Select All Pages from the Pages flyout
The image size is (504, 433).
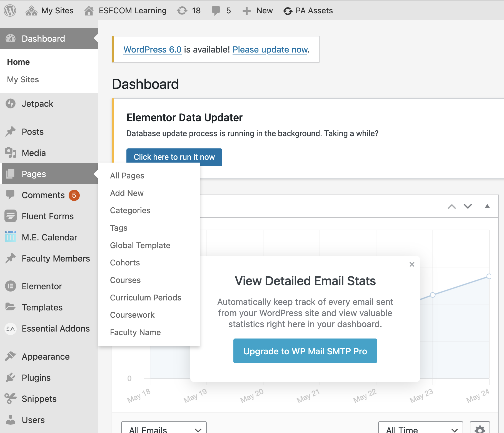127,176
